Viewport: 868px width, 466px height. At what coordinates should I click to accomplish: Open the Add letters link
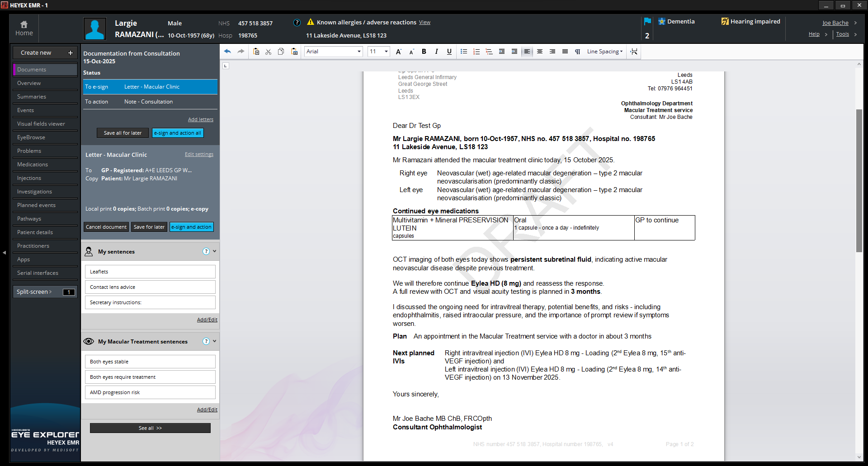[x=200, y=119]
